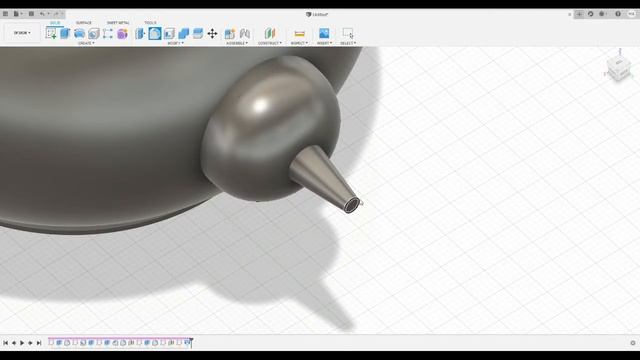The height and width of the screenshot is (360, 640).
Task: Switch to the SURFACE tab
Action: click(84, 23)
